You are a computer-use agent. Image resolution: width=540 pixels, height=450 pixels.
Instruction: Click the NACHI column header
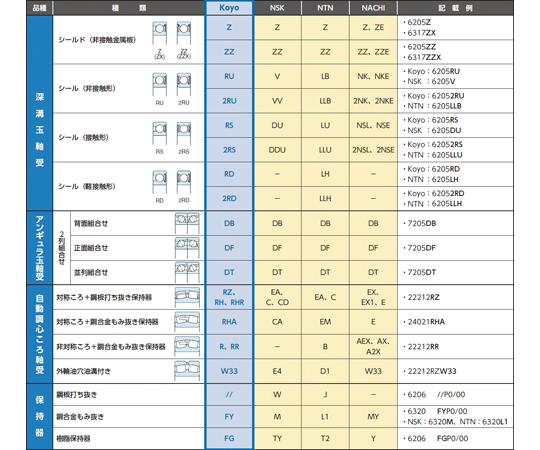pyautogui.click(x=373, y=8)
